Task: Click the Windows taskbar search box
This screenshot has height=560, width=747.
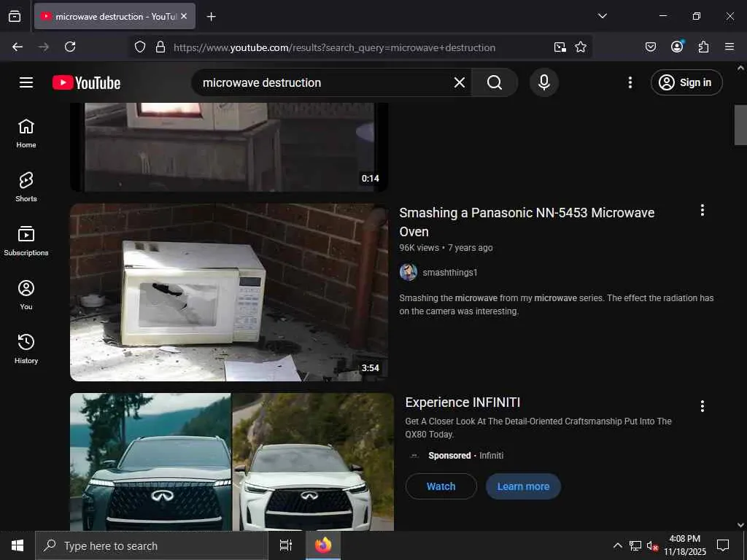Action: (x=152, y=545)
